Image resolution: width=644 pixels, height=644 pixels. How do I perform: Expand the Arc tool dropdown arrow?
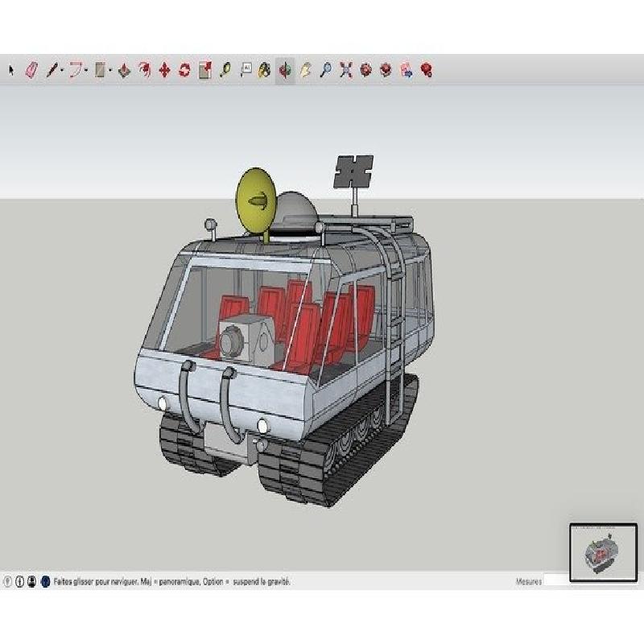[x=86, y=71]
